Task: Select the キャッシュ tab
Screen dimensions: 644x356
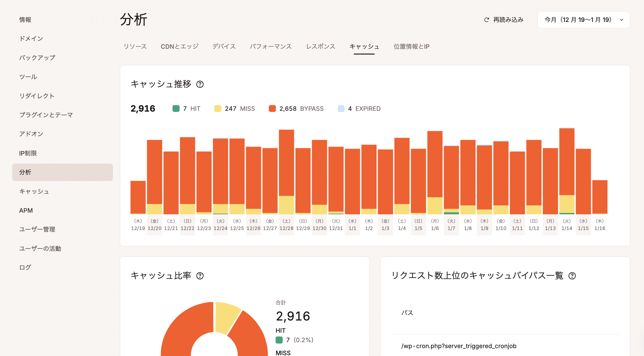Action: click(x=364, y=47)
